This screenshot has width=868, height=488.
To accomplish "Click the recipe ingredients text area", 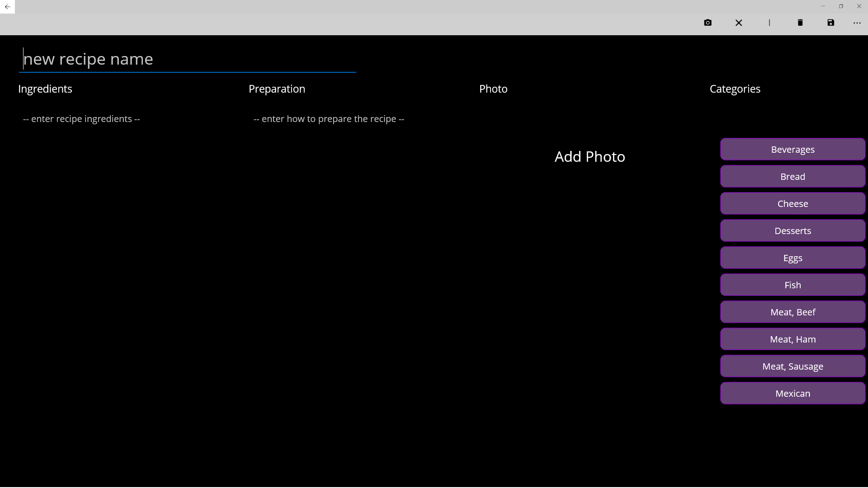I will [x=81, y=119].
